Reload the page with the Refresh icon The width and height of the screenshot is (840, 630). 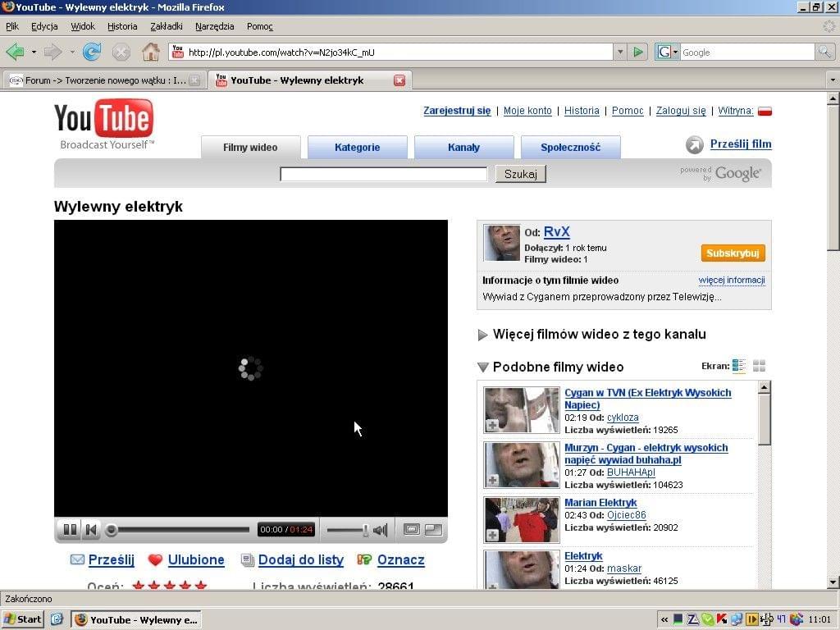click(92, 52)
